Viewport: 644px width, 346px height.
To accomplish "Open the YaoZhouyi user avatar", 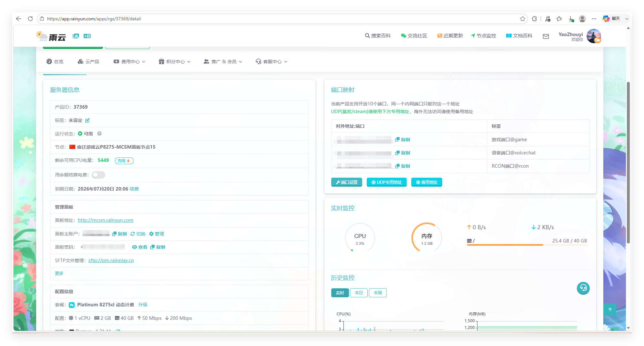I will tap(594, 36).
